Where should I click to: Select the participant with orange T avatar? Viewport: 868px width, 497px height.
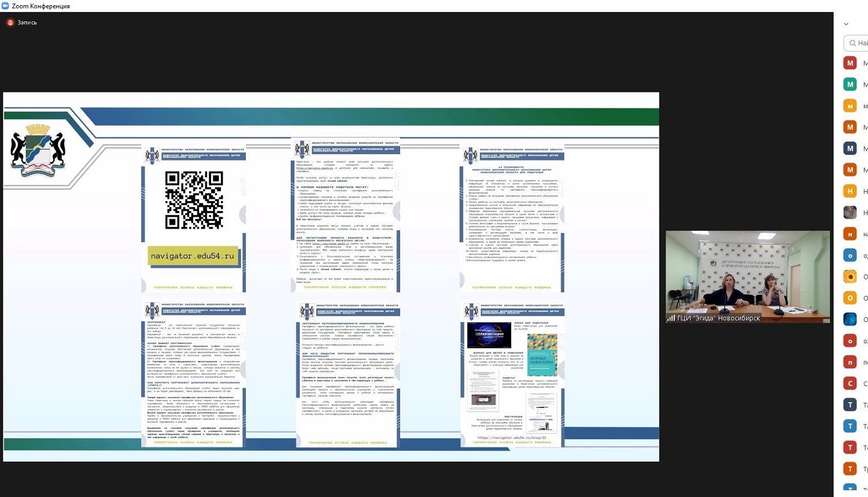(x=849, y=469)
